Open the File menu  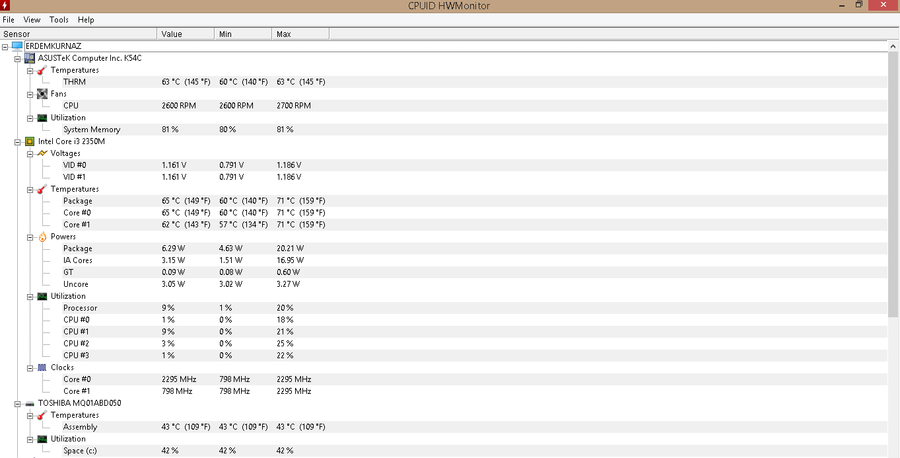[9, 20]
